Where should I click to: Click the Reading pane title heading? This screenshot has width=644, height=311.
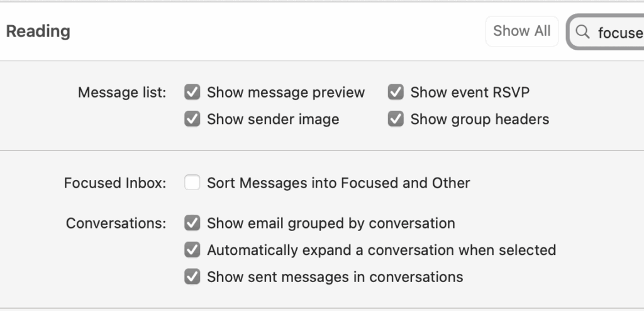click(x=38, y=31)
